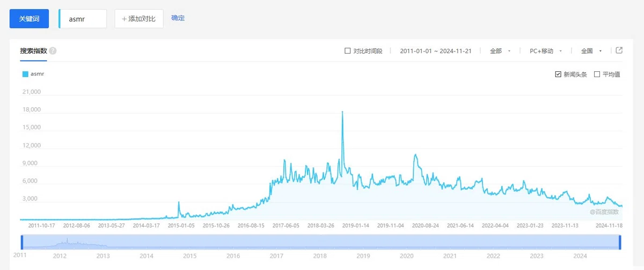Viewport: 644px width, 270px height.
Task: Open the export share icon at top right
Action: tap(619, 50)
